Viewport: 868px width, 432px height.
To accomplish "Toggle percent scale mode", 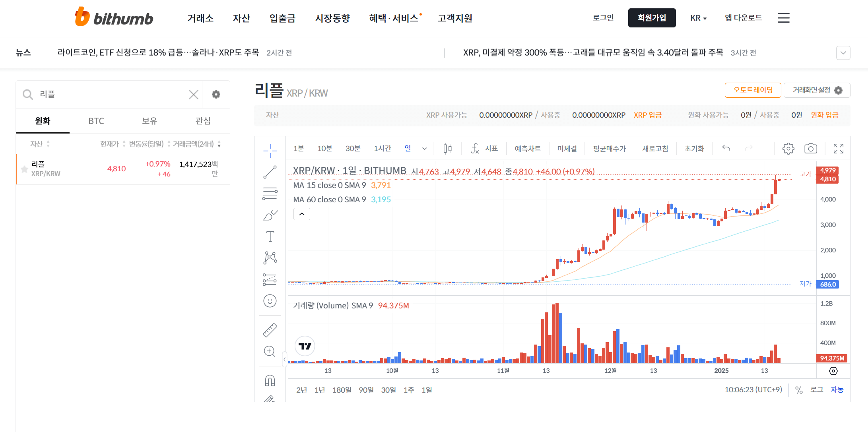I will (x=798, y=390).
